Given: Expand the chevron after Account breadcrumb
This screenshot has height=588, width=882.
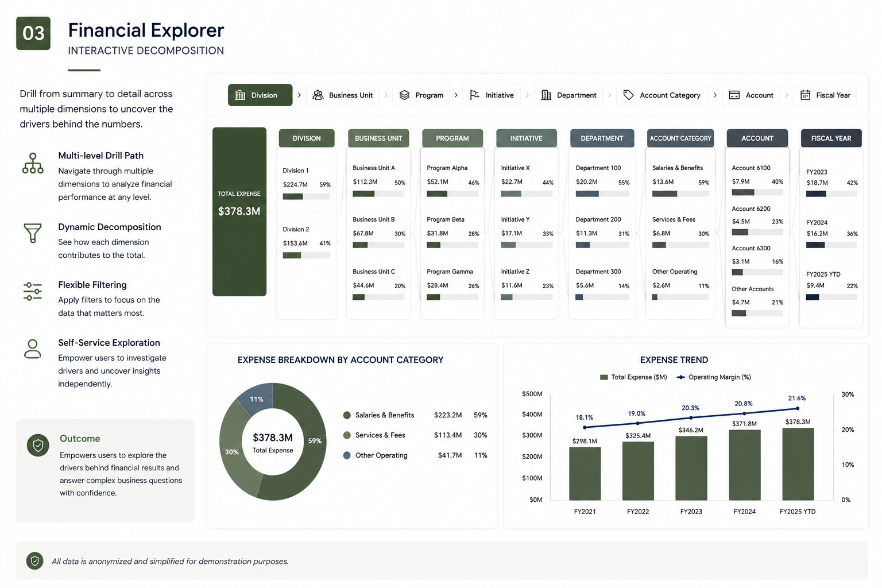Looking at the screenshot, I should pyautogui.click(x=787, y=95).
